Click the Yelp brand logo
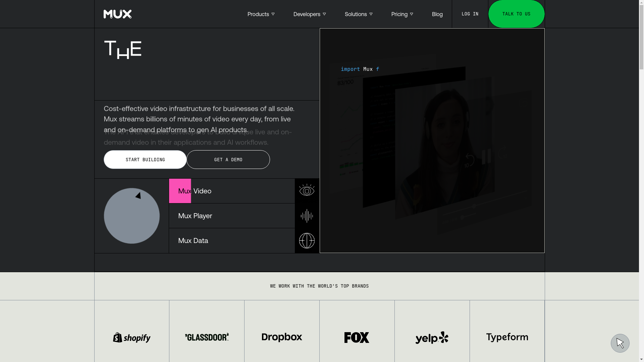 (432, 338)
